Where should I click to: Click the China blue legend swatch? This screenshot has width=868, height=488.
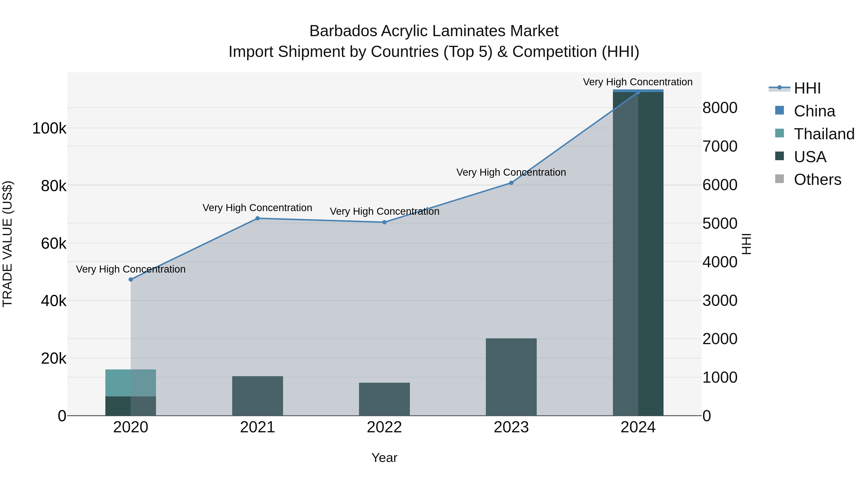779,110
